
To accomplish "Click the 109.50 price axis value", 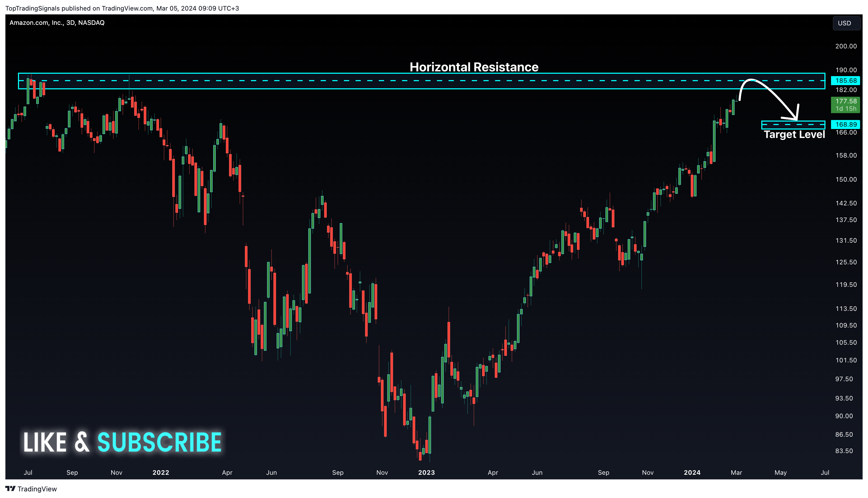I will [846, 326].
